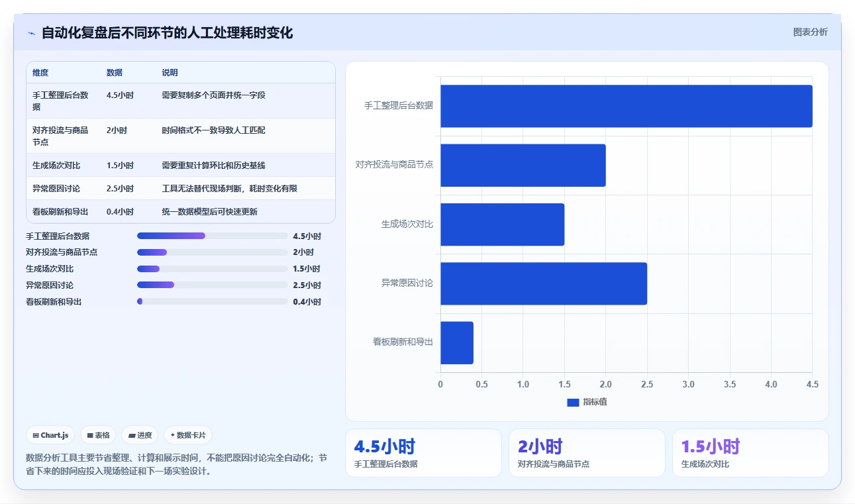Click the 维度 table column header
The height and width of the screenshot is (504, 855).
[40, 73]
